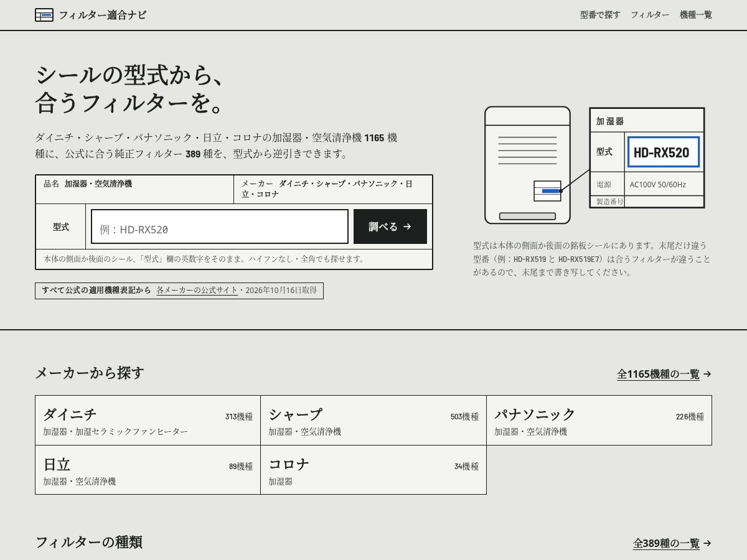Click the 2026年10月16日取得 date text
The image size is (747, 560).
click(281, 291)
